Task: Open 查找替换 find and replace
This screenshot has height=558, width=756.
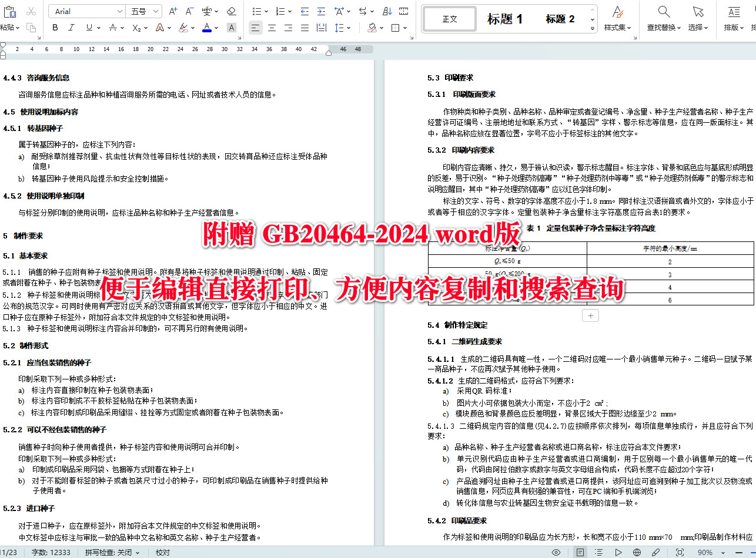Action: pyautogui.click(x=663, y=18)
